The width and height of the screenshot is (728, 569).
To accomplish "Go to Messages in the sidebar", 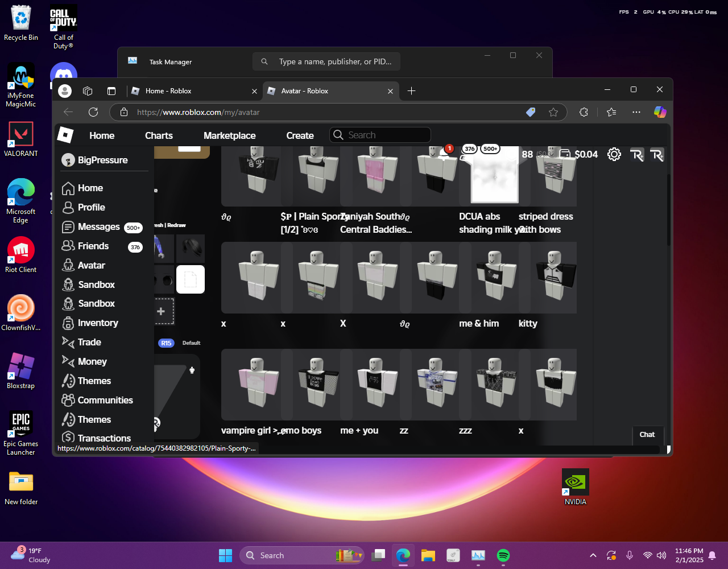I will pos(98,226).
